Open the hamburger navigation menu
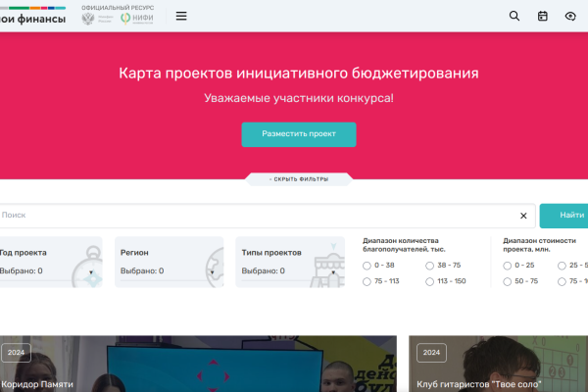The width and height of the screenshot is (588, 392). (181, 16)
